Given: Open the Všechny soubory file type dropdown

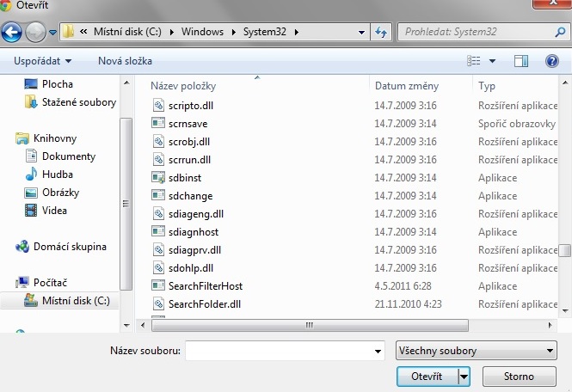Looking at the screenshot, I should click(475, 351).
